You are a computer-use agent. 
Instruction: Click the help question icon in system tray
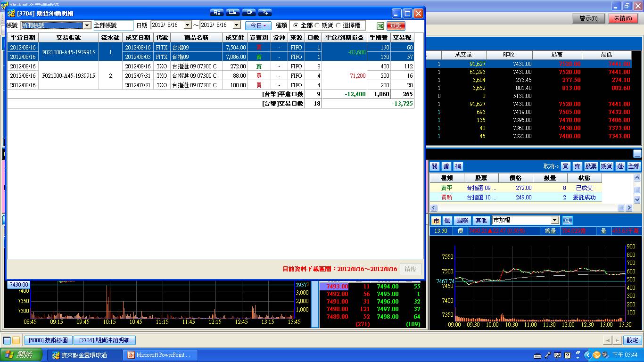coord(567,355)
